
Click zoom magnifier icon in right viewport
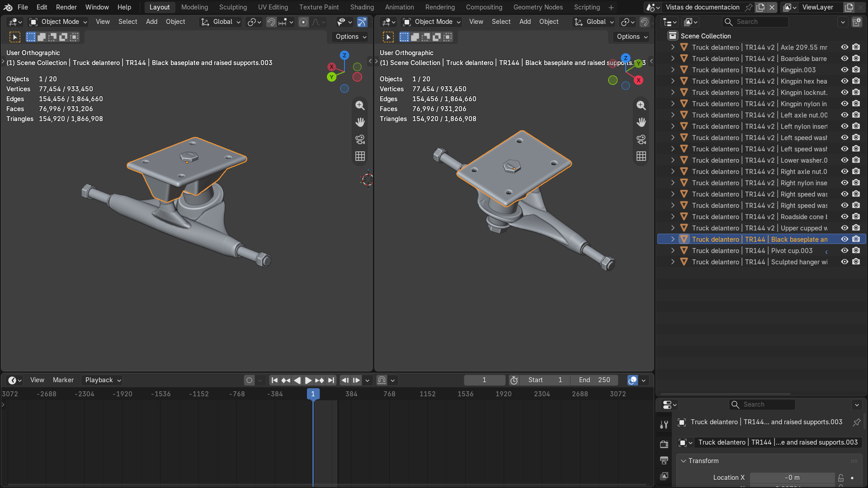pos(641,105)
